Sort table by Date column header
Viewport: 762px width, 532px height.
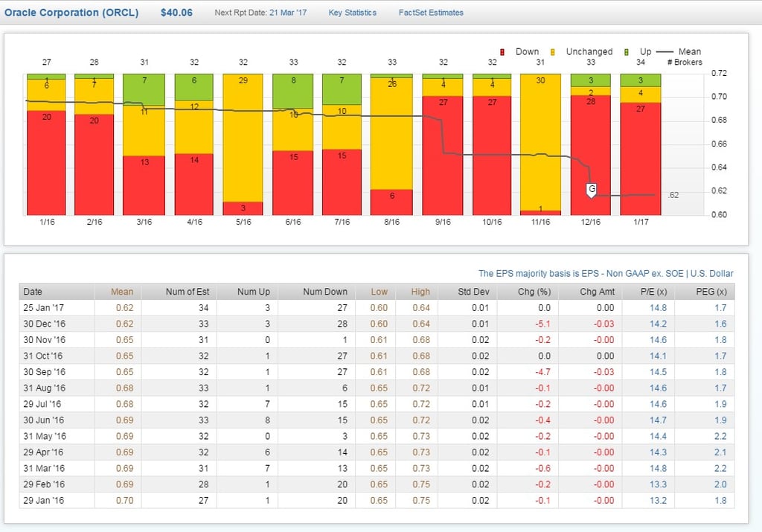(57, 292)
